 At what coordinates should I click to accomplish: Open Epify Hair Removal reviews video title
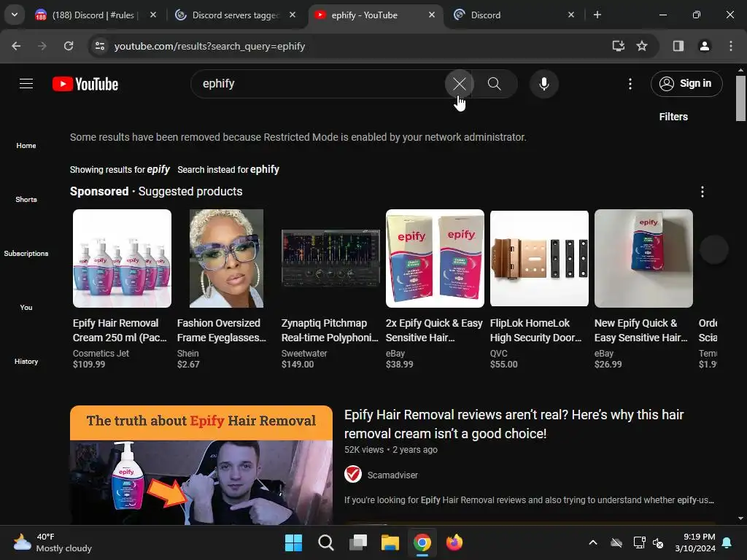coord(514,424)
